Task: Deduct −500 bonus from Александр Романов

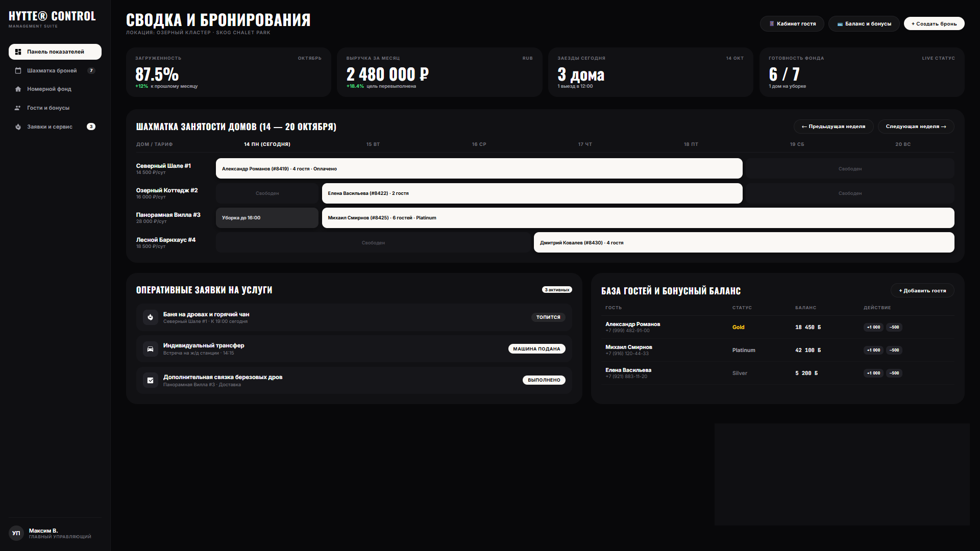Action: (894, 328)
